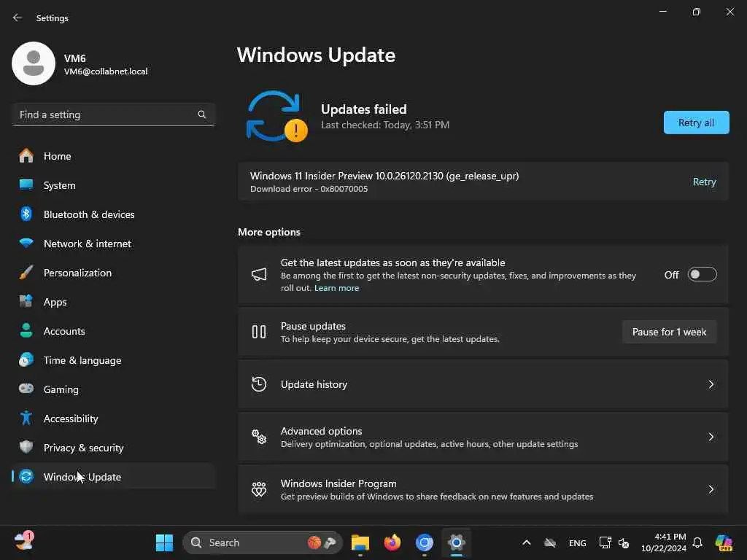Click the Pause for 1 week button
The height and width of the screenshot is (560, 747).
(669, 332)
